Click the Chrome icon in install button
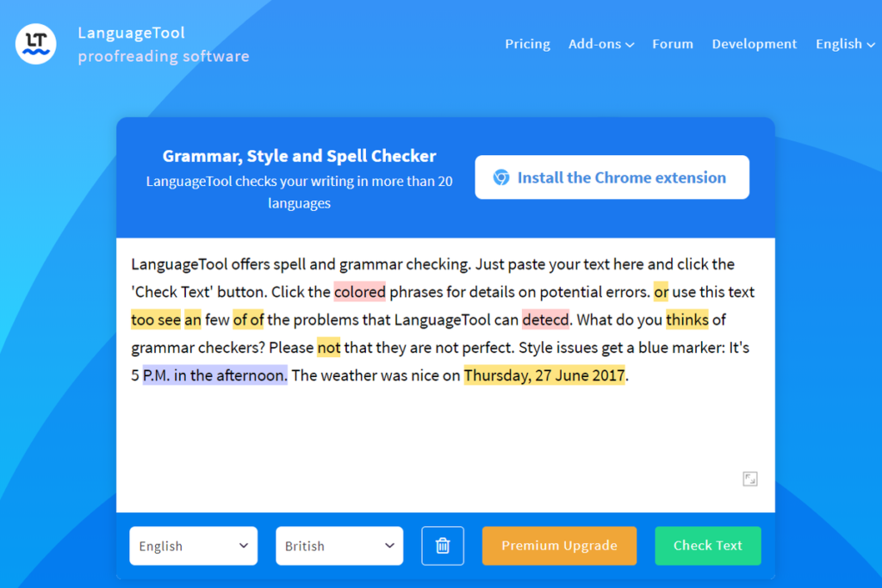Screen dimensions: 882x588 [x=501, y=177]
